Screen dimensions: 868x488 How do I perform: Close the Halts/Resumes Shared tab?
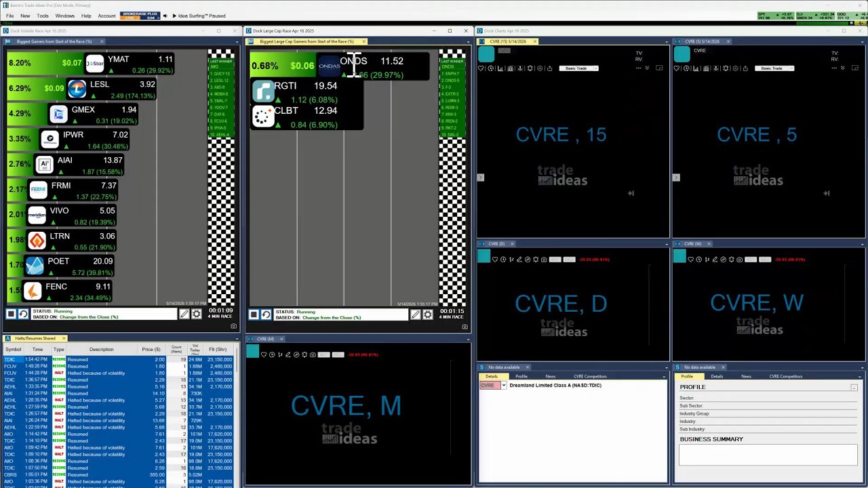tap(64, 338)
